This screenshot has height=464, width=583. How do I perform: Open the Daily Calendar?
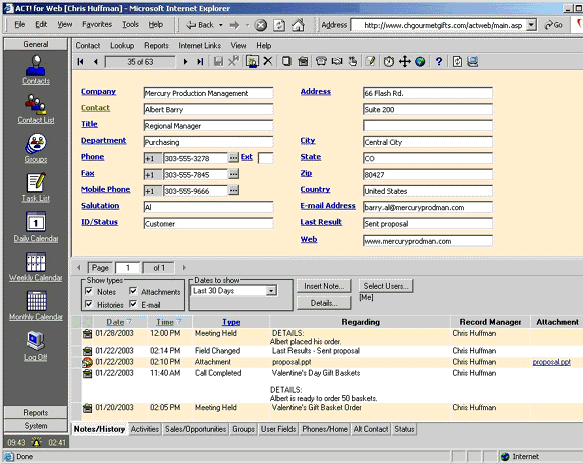[x=36, y=227]
